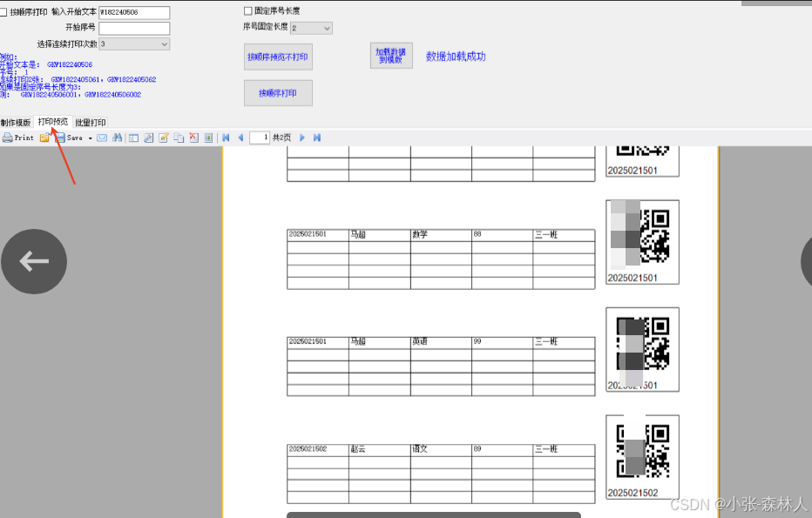
Task: Switch to the 批量打印 tab
Action: click(90, 123)
